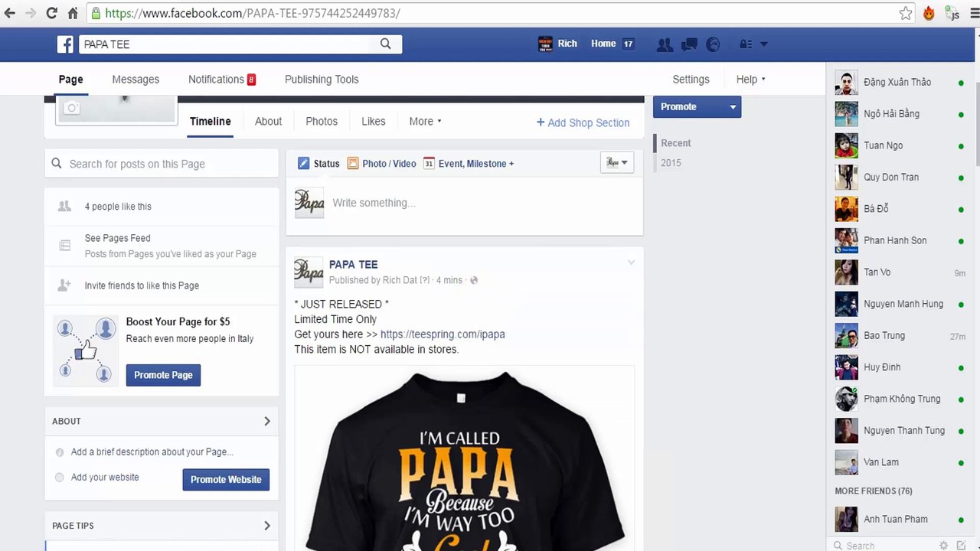Image resolution: width=980 pixels, height=551 pixels.
Task: Open the globe notifications icon
Action: tap(713, 44)
